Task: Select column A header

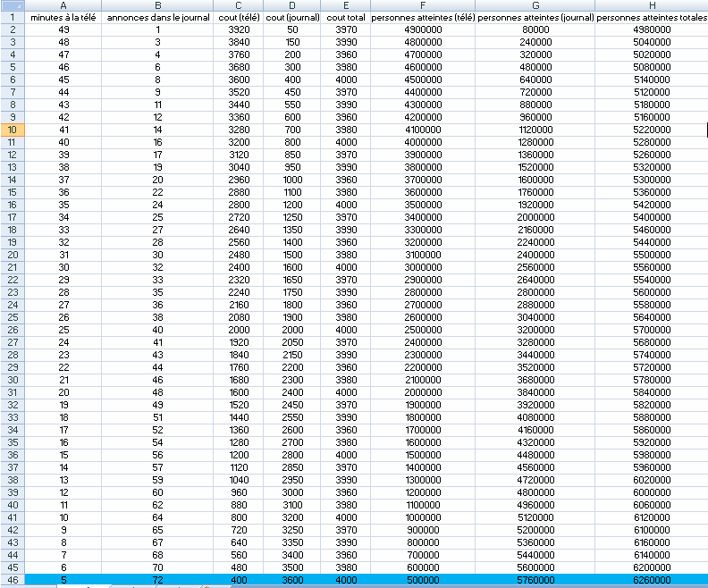Action: 63,5
